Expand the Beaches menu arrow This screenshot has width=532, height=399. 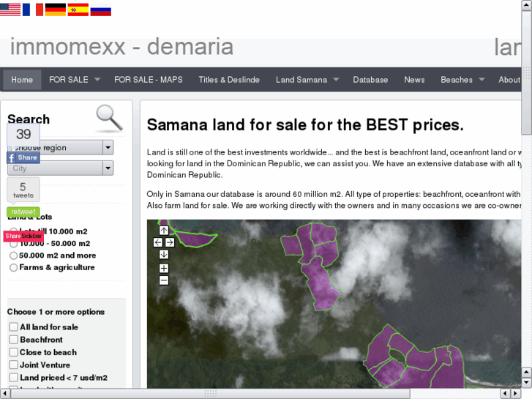(x=482, y=80)
